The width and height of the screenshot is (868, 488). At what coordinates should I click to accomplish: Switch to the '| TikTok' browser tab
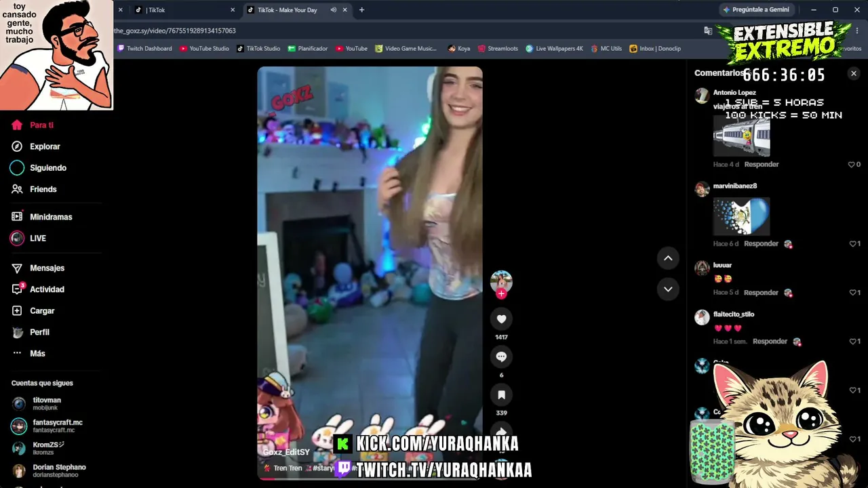[183, 10]
